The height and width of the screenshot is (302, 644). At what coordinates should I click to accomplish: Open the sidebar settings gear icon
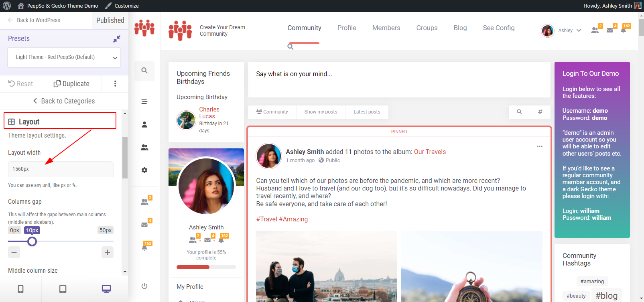pos(144,170)
